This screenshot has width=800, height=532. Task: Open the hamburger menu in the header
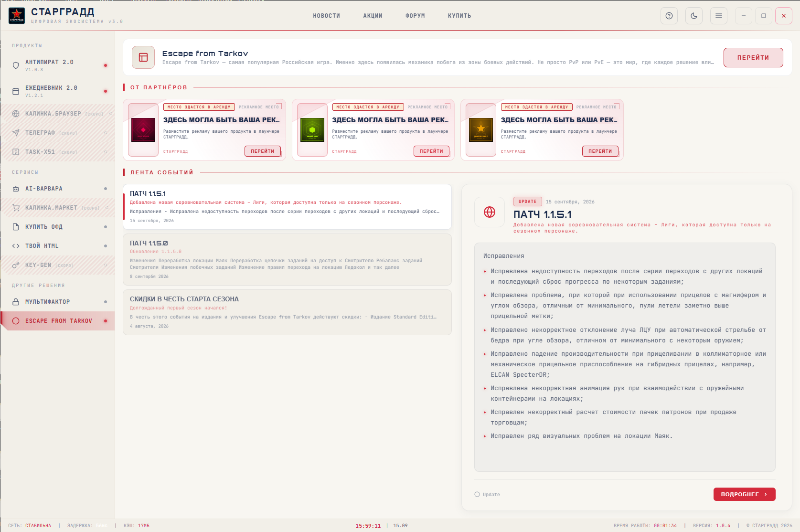point(719,16)
